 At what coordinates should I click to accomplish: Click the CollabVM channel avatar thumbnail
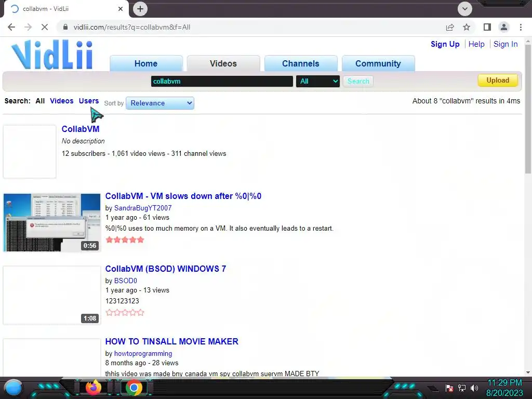(x=30, y=152)
